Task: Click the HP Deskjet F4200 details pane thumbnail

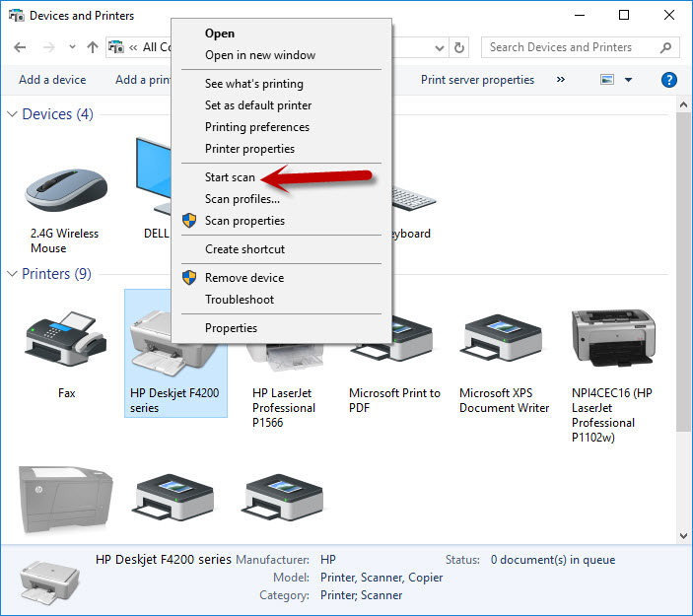Action: pyautogui.click(x=50, y=582)
